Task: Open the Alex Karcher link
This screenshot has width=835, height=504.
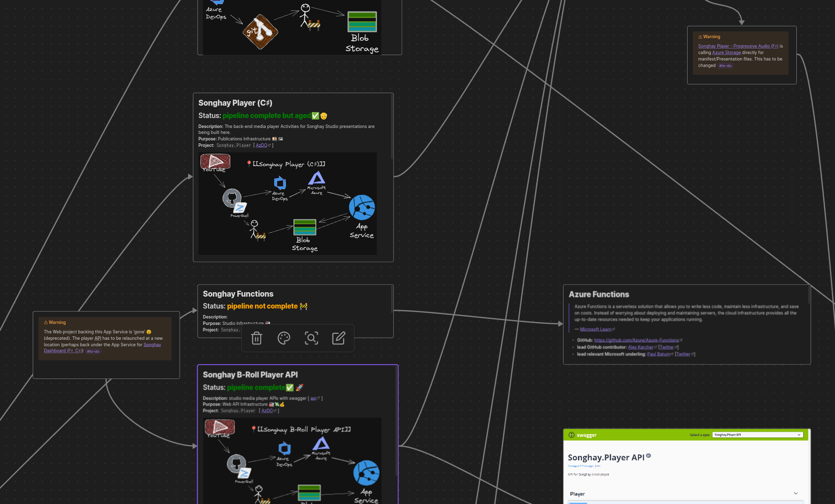Action: [x=642, y=347]
